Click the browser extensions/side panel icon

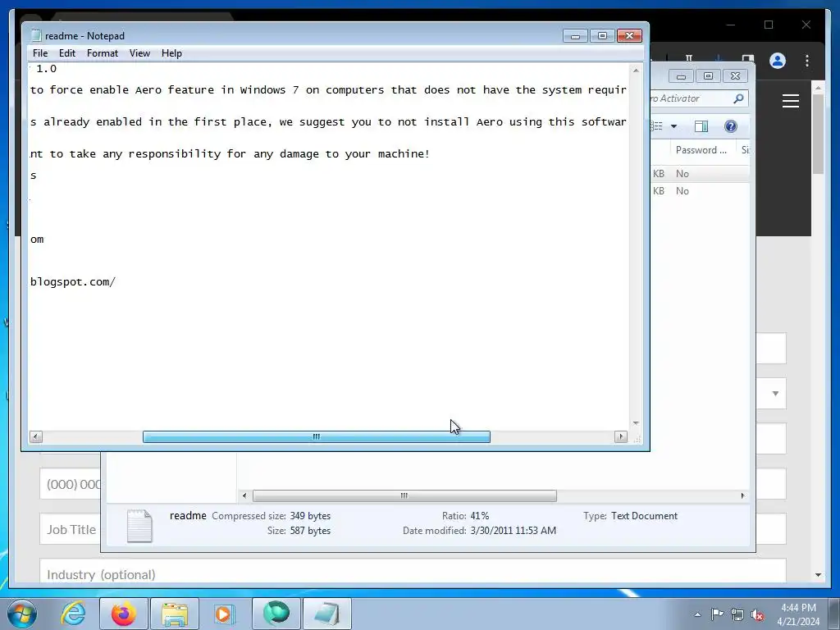coord(748,58)
